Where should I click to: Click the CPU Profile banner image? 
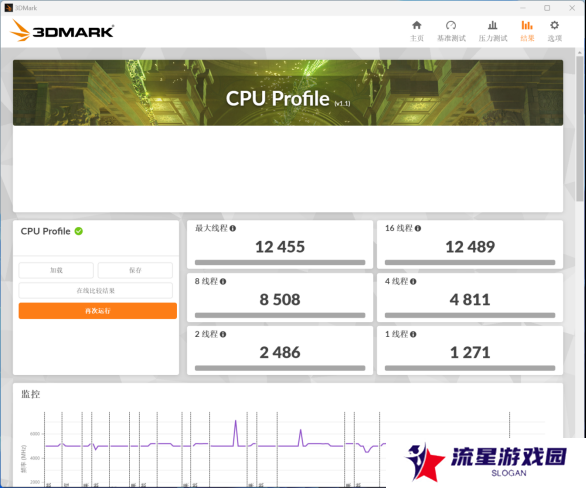point(288,93)
